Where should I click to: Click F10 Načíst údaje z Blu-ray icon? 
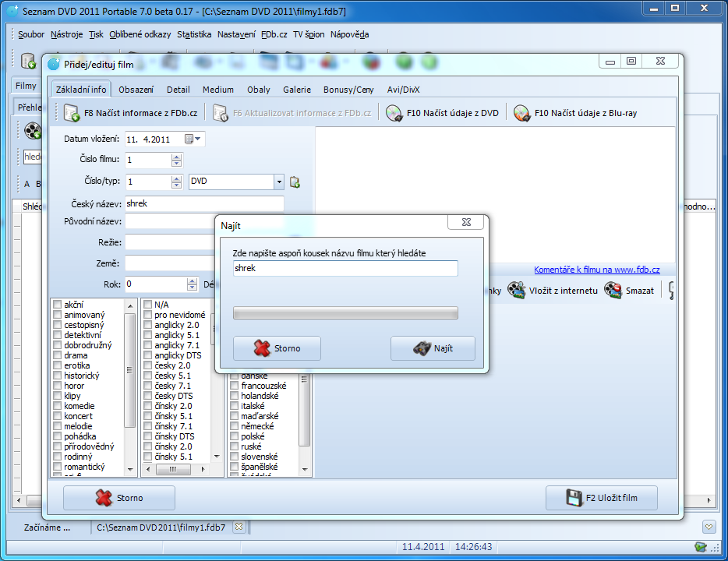click(x=521, y=113)
